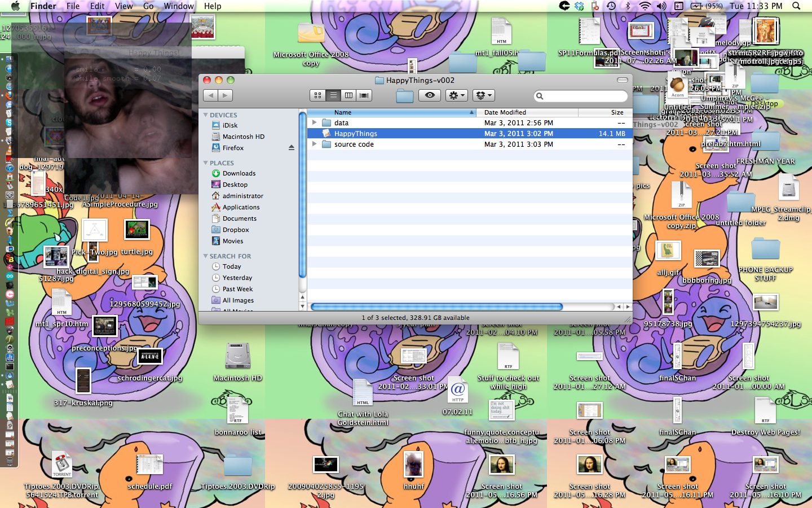This screenshot has height=508, width=812.
Task: Expand the data folder disclosure triangle
Action: pos(315,122)
